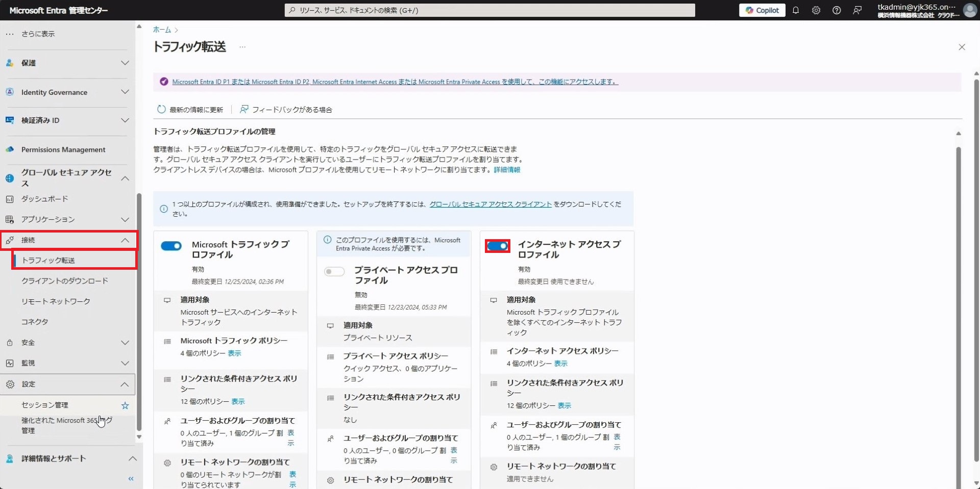Open the Microsoft Entra ID P1 license banner link
980x489 pixels.
click(395, 82)
